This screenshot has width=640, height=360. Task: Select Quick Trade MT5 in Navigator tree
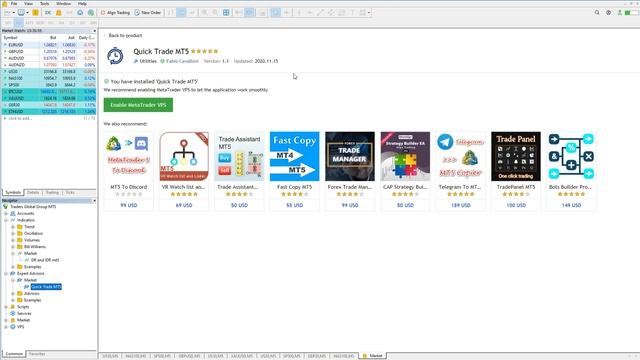[46, 287]
